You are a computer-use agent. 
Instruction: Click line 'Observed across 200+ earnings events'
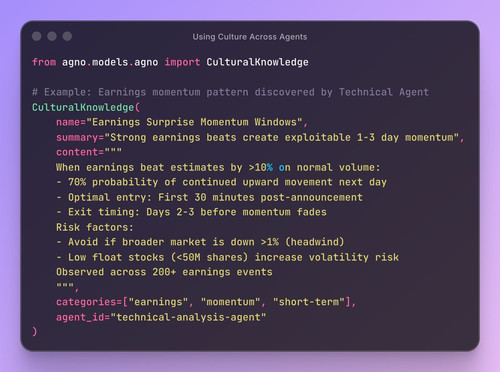click(164, 272)
